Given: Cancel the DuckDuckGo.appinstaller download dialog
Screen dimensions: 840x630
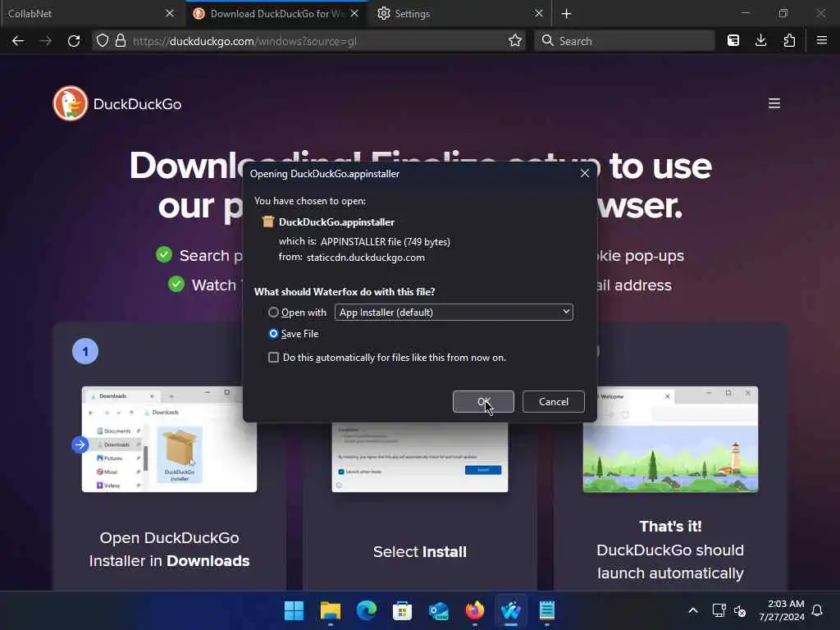Looking at the screenshot, I should pyautogui.click(x=554, y=402).
